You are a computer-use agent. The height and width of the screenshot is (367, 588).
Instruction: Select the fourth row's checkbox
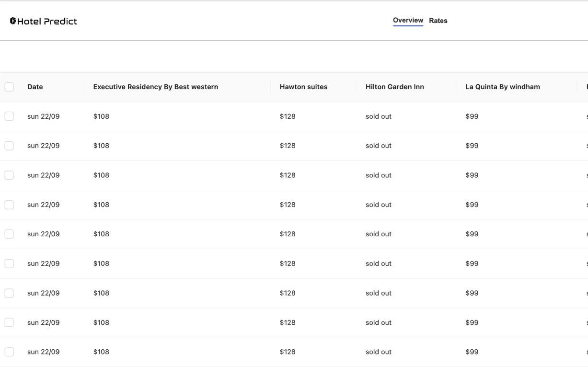pyautogui.click(x=9, y=205)
